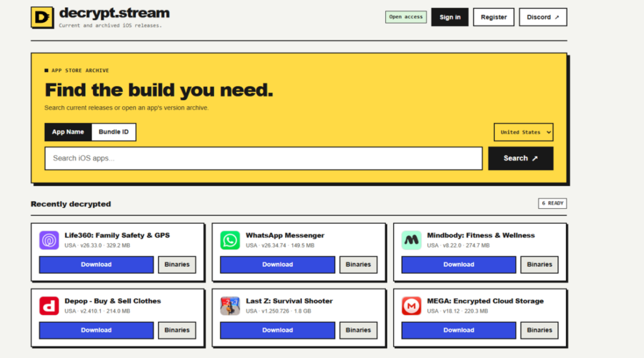Open the Discord external link
Viewport: 644px width, 358px height.
click(x=543, y=18)
